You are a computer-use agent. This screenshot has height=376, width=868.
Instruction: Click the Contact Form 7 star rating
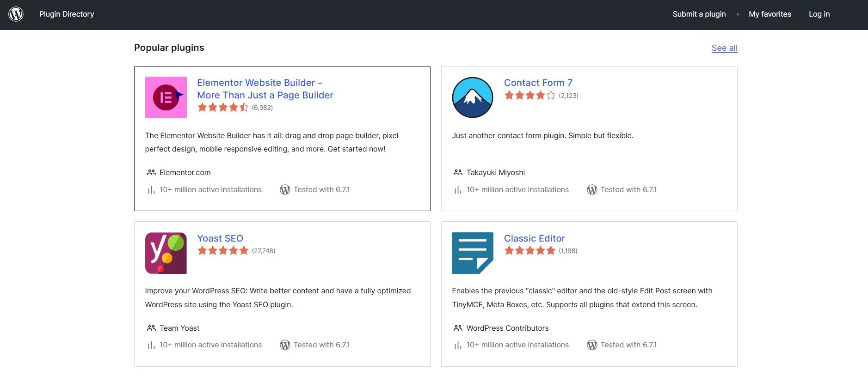point(530,96)
